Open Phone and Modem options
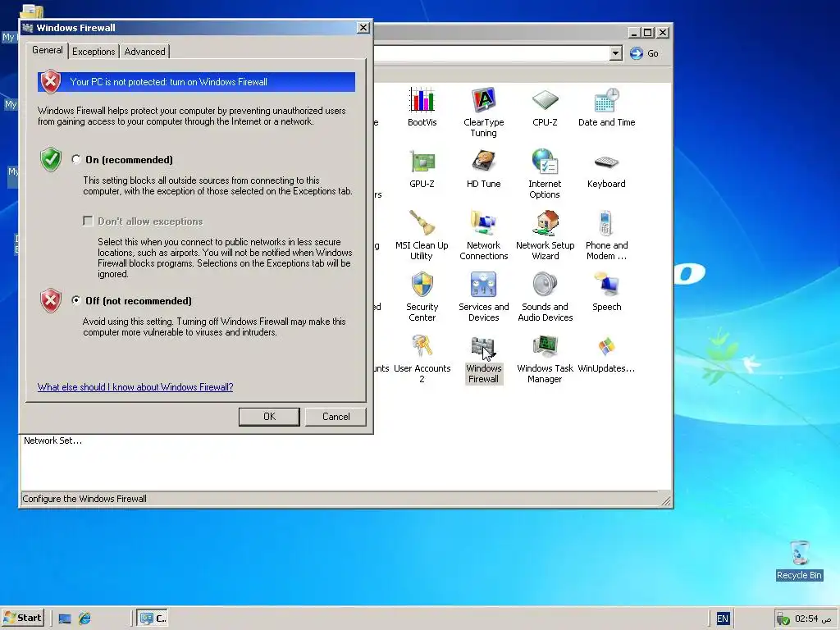 [606, 235]
